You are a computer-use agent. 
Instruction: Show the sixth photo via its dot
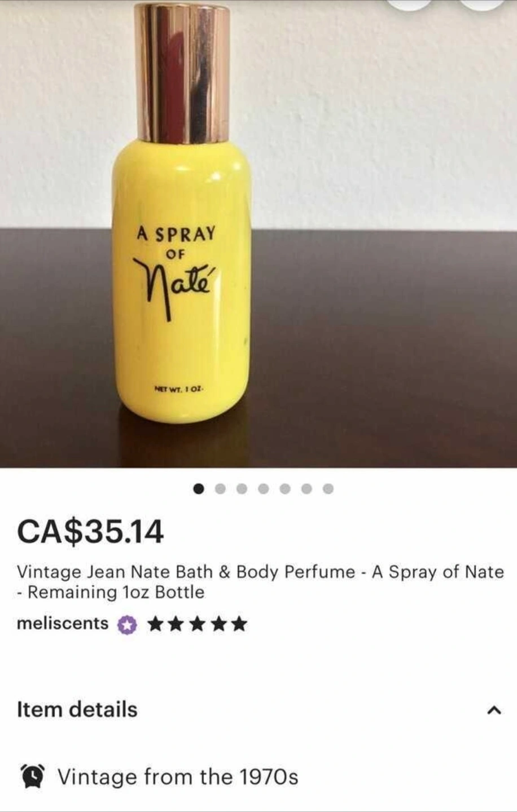[x=306, y=488]
